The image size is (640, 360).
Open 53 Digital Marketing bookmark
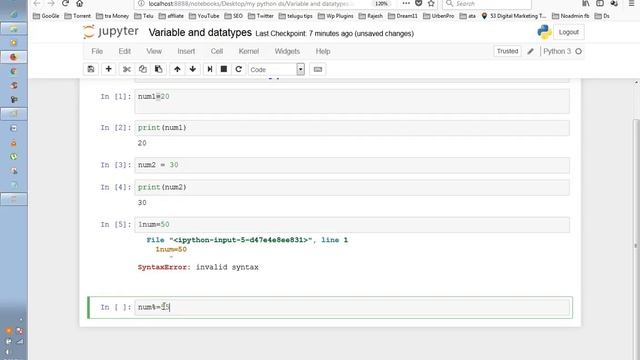tap(513, 16)
